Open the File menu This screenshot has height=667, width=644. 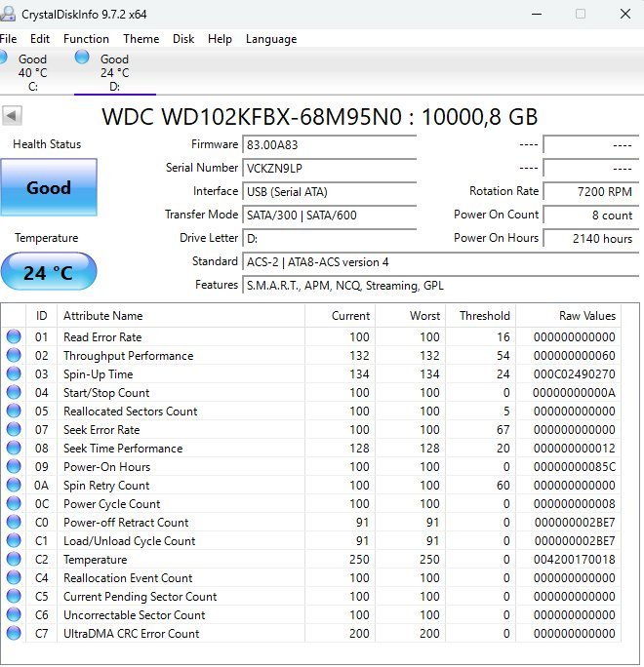pos(9,39)
